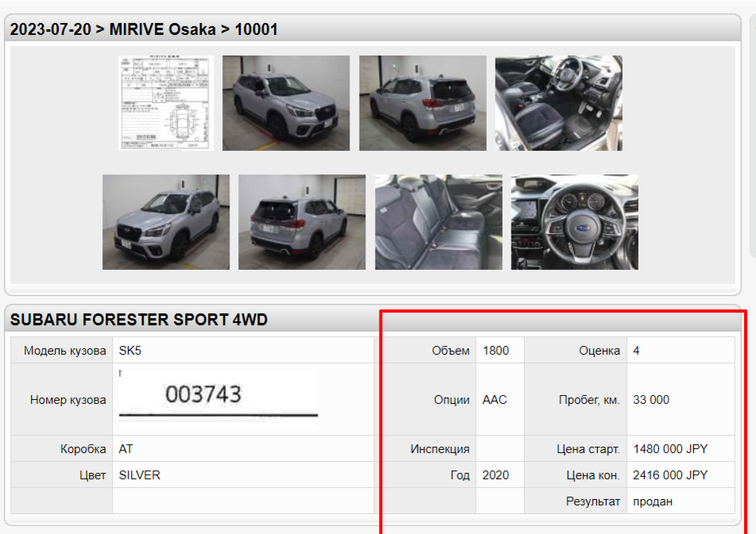Click the 'Опции' label

pyautogui.click(x=452, y=400)
